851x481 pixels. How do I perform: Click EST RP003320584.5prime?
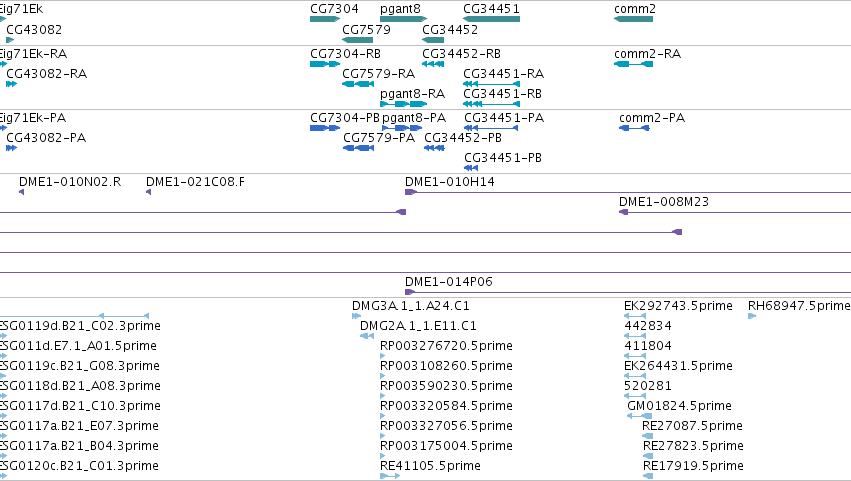coord(446,406)
